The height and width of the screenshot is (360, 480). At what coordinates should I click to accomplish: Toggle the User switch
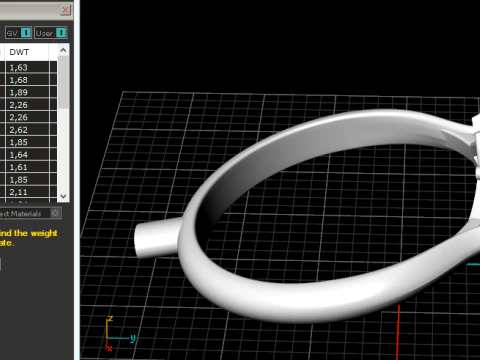click(x=51, y=33)
